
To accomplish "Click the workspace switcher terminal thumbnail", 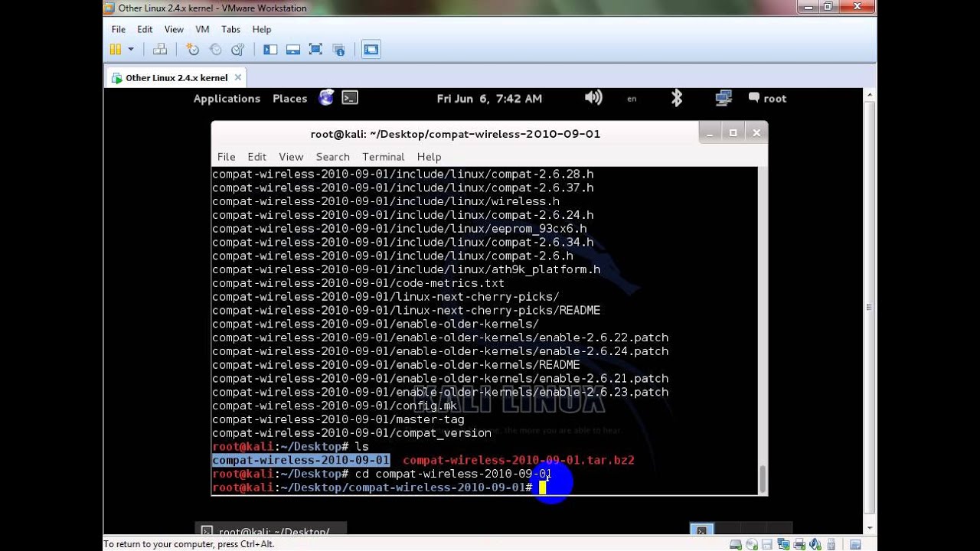I will pos(702,530).
